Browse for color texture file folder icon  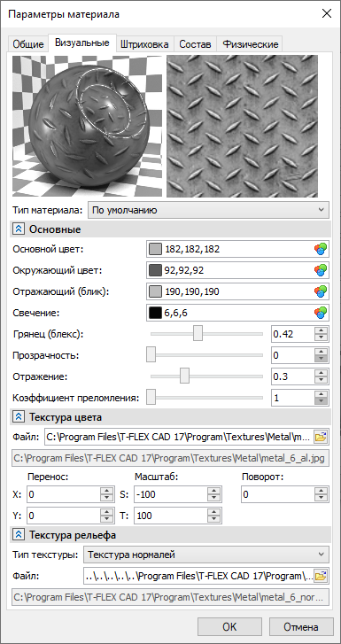(320, 438)
